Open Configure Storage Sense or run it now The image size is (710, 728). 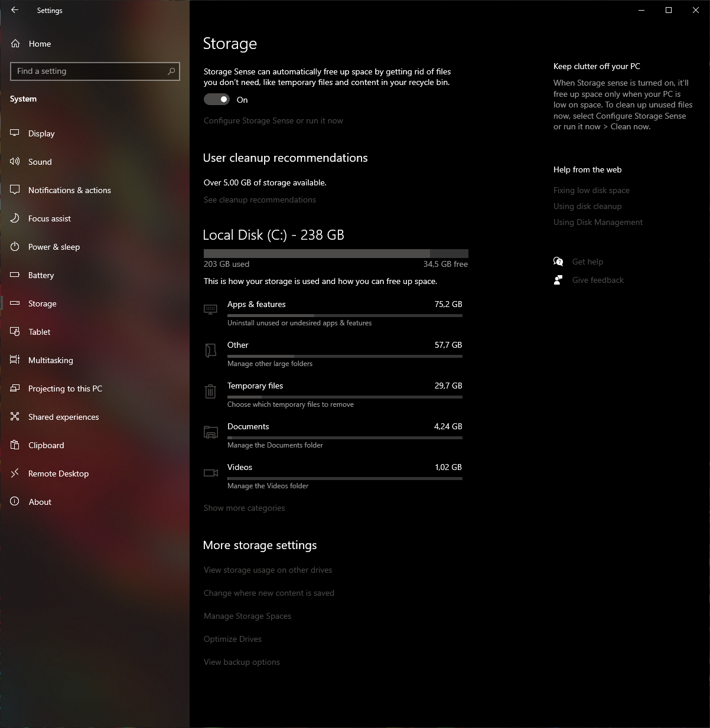click(273, 120)
